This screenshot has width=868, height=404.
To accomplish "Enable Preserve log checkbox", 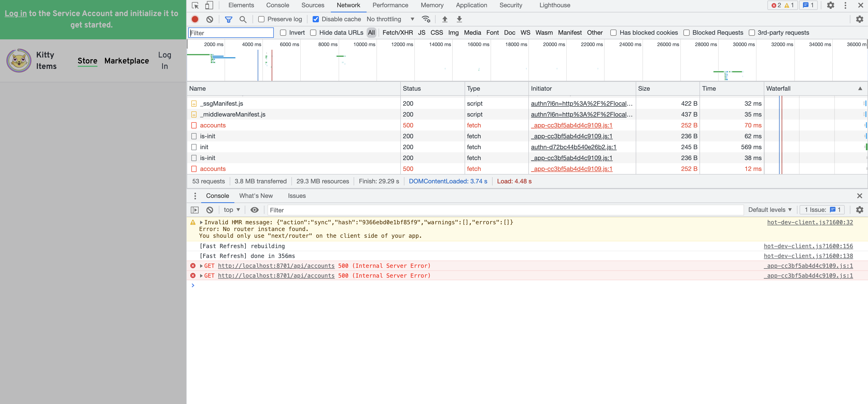I will pos(261,19).
